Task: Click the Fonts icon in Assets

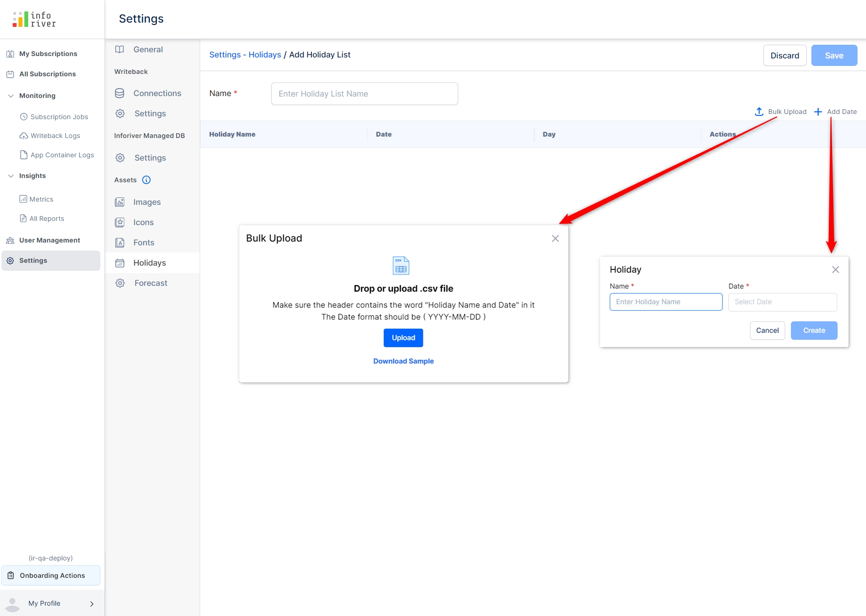Action: [120, 243]
